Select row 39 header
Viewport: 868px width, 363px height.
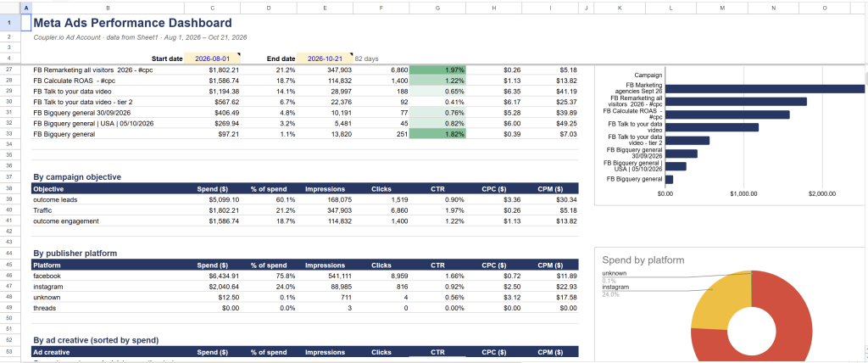[10, 199]
